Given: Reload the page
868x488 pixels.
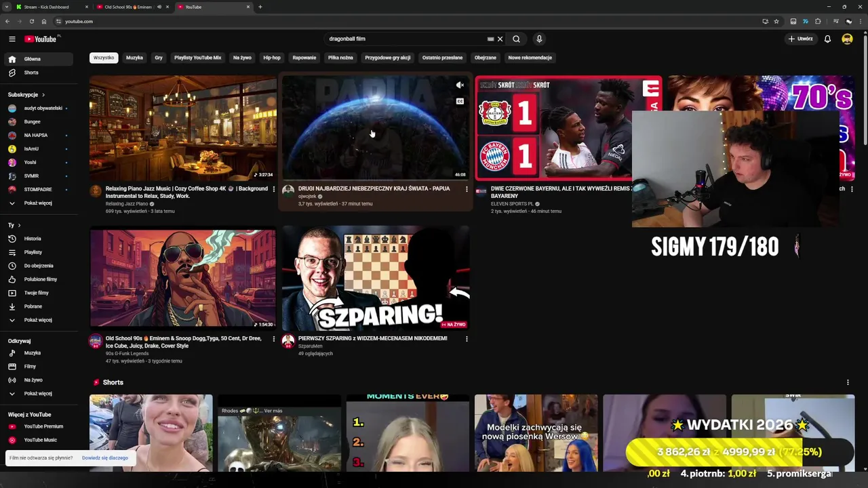Looking at the screenshot, I should pos(31,22).
